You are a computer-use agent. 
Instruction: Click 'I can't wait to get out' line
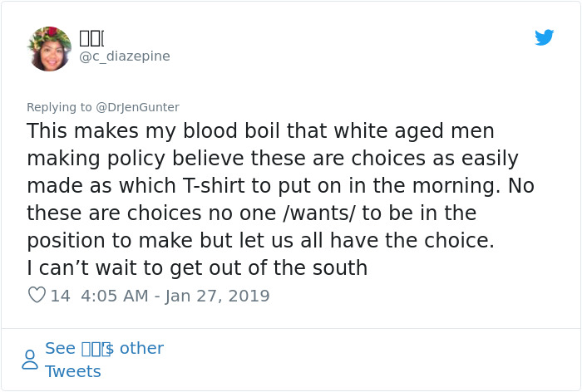coord(197,268)
